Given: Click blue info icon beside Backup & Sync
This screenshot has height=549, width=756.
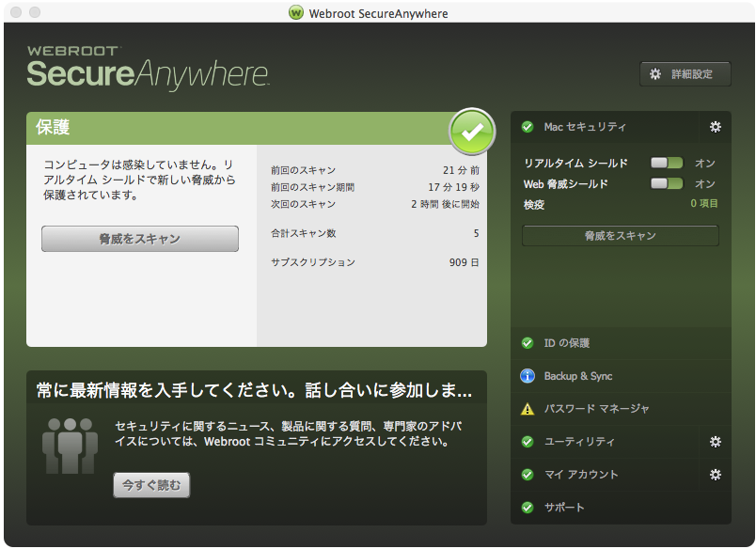Looking at the screenshot, I should coord(528,376).
